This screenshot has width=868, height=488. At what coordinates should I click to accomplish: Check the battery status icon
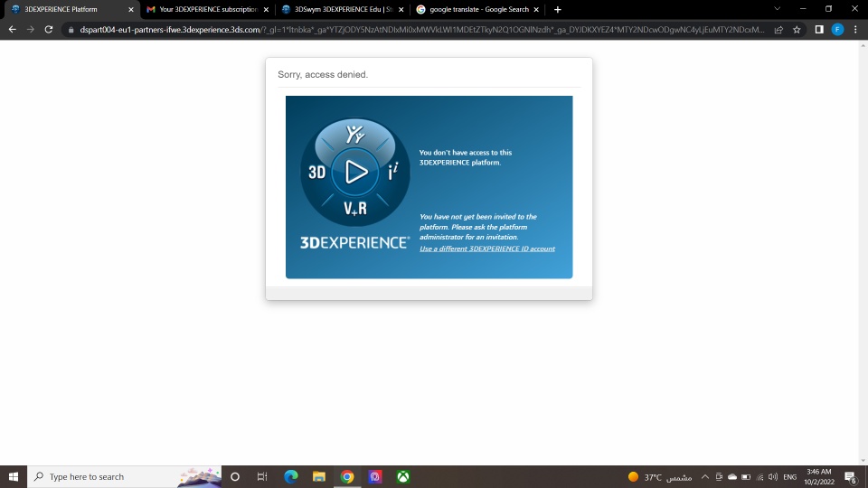pos(746,477)
